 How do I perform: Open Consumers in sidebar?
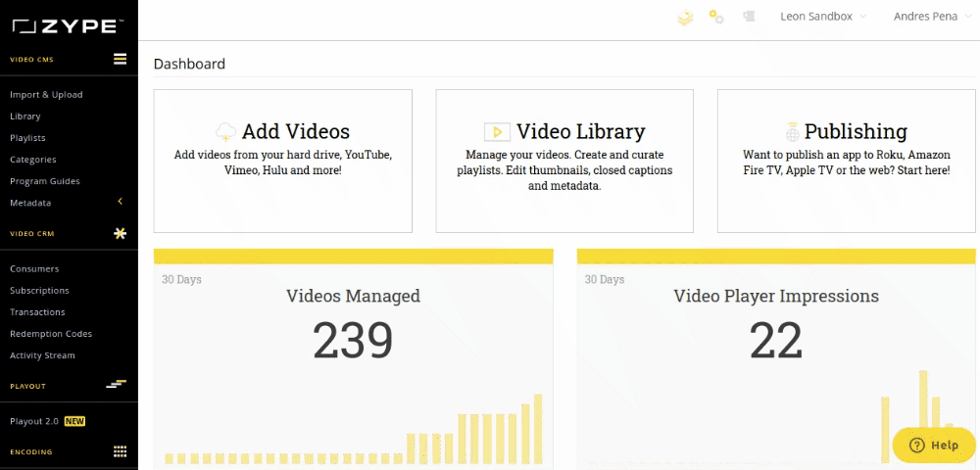pyautogui.click(x=34, y=269)
